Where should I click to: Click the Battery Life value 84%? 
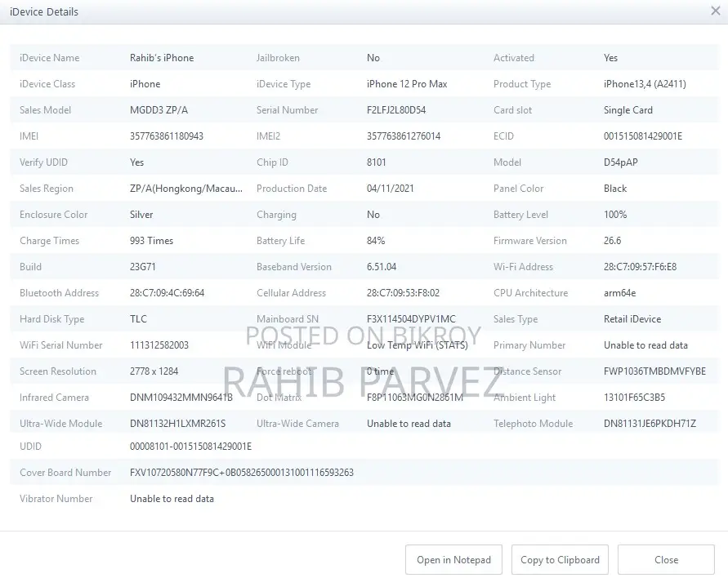tap(376, 241)
